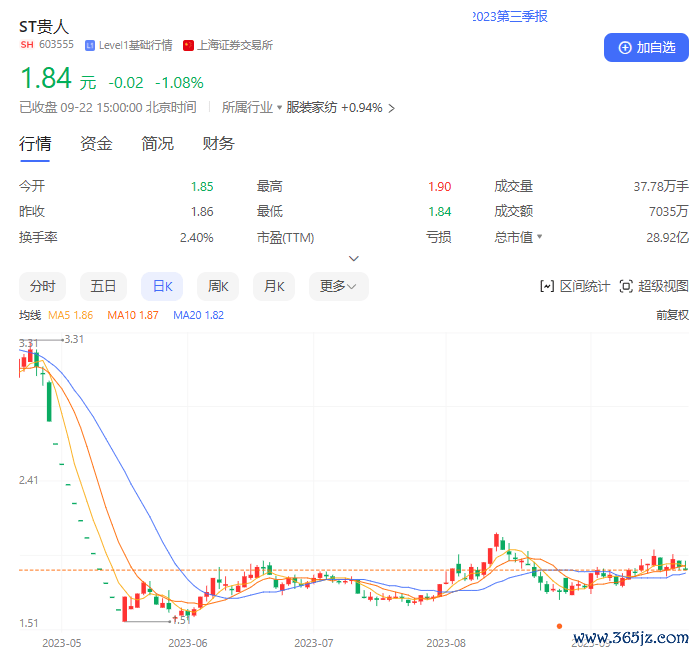Click the 换手率 2.40% value
Viewport: 696px width, 653px height.
pyautogui.click(x=197, y=237)
